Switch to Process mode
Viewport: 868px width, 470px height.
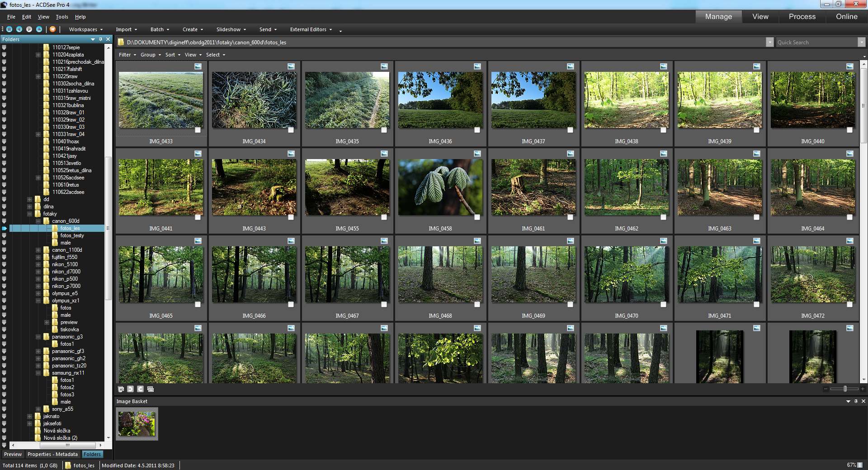(802, 17)
